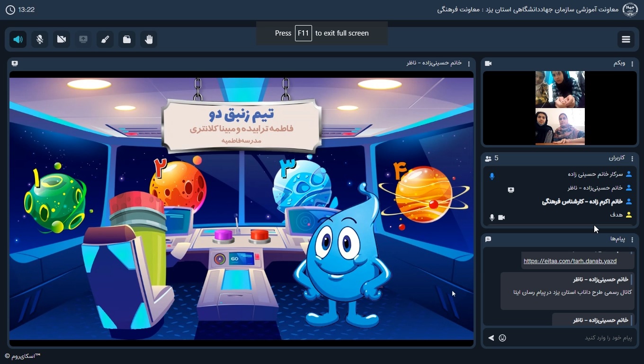Click the blue microphone icon of first user
The height and width of the screenshot is (364, 644).
tap(492, 176)
